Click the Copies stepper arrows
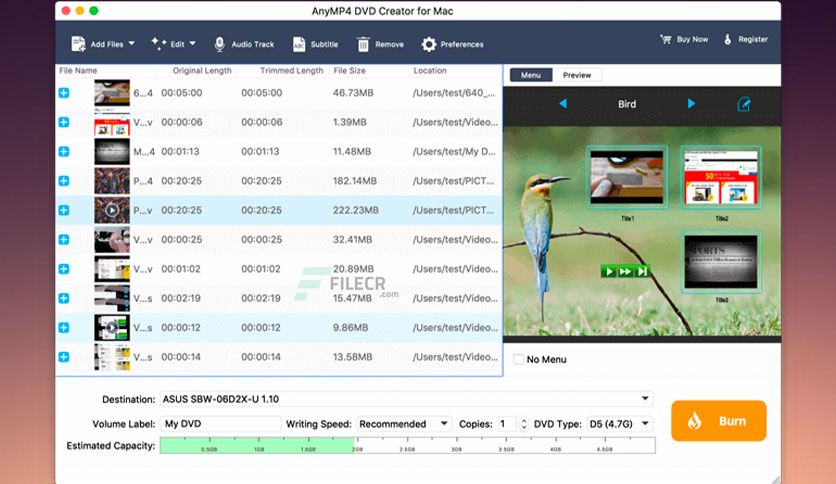This screenshot has height=484, width=836. coord(524,424)
